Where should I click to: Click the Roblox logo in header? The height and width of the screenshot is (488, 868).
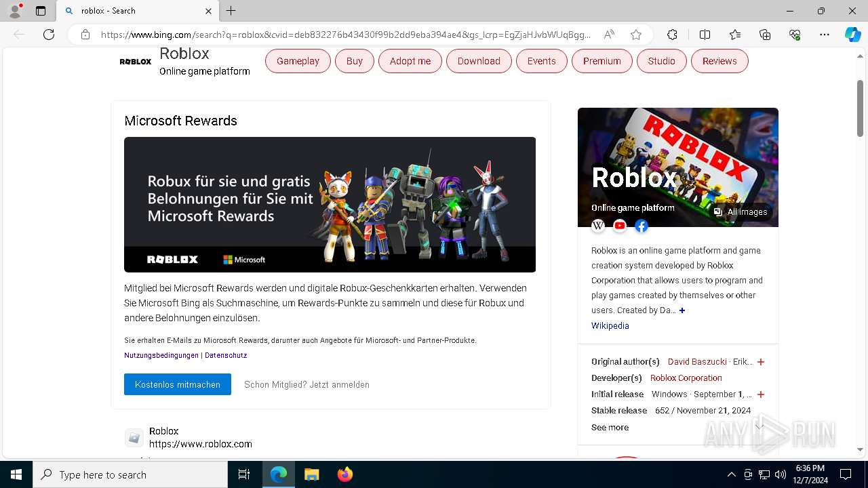[136, 62]
